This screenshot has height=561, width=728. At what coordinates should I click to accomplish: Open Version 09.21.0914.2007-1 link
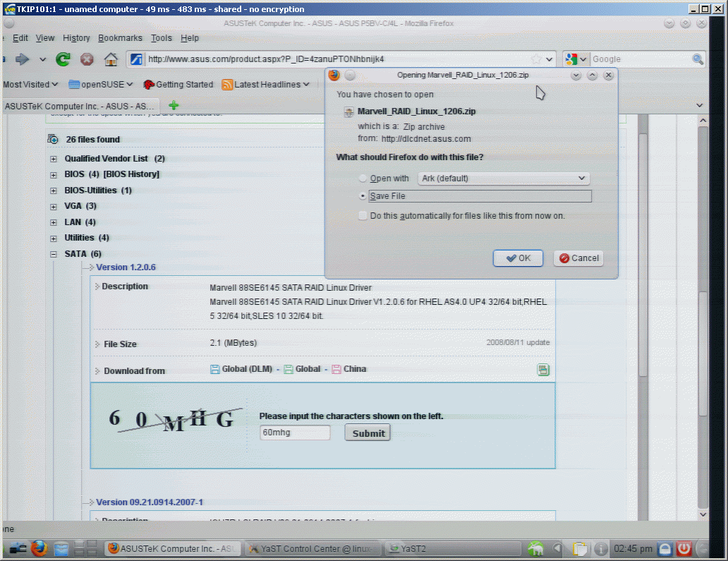click(x=150, y=502)
